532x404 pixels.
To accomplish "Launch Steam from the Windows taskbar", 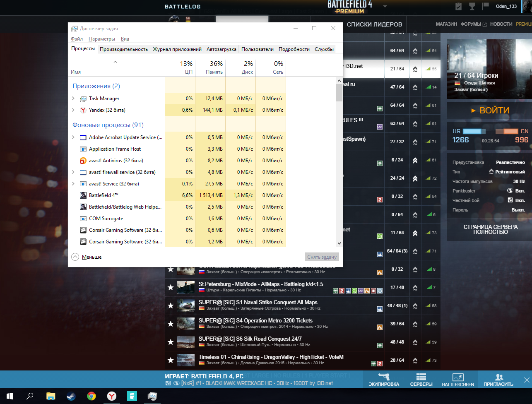I will click(71, 396).
